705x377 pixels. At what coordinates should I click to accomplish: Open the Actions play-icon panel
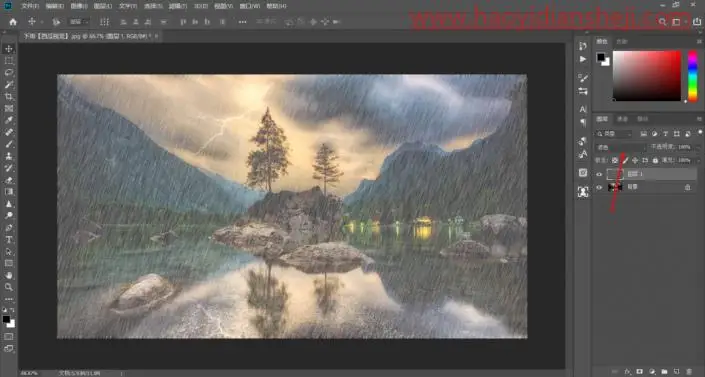583,59
